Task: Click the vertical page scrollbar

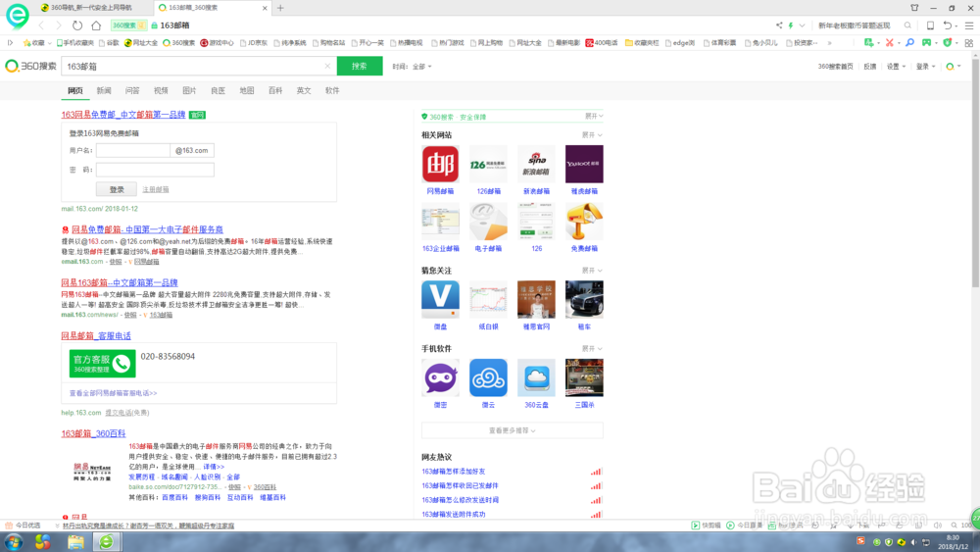Action: [x=976, y=176]
